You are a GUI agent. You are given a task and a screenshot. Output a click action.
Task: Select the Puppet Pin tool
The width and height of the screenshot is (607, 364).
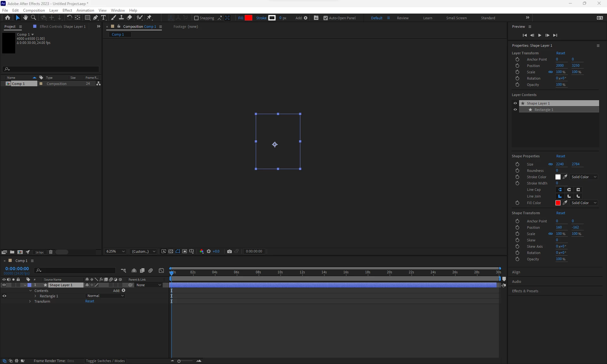pos(149,18)
